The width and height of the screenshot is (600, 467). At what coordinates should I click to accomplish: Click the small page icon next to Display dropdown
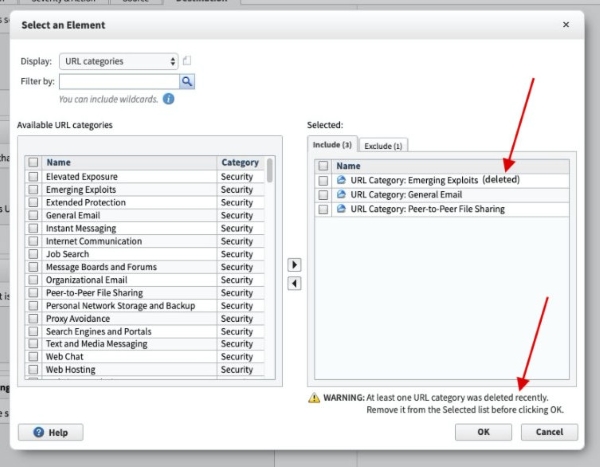point(187,61)
